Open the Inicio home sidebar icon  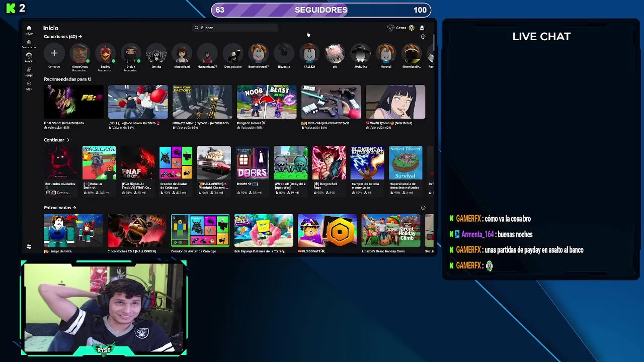29,29
